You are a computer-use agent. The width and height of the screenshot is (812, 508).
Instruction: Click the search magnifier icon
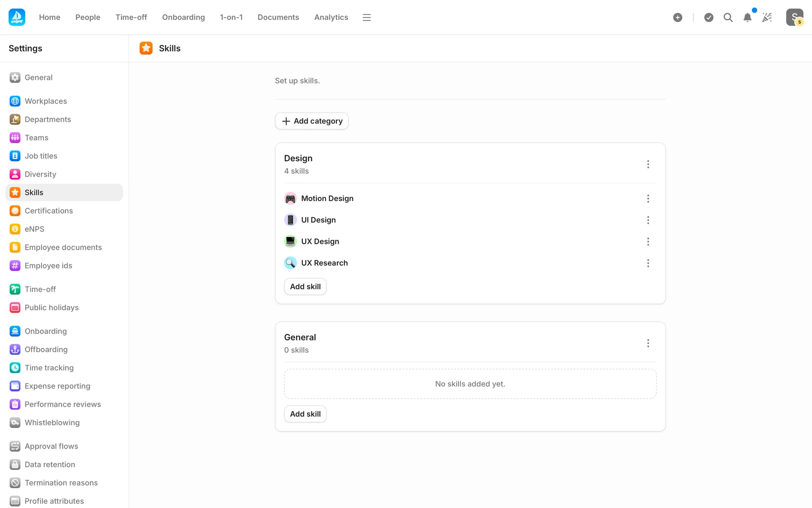click(x=728, y=17)
